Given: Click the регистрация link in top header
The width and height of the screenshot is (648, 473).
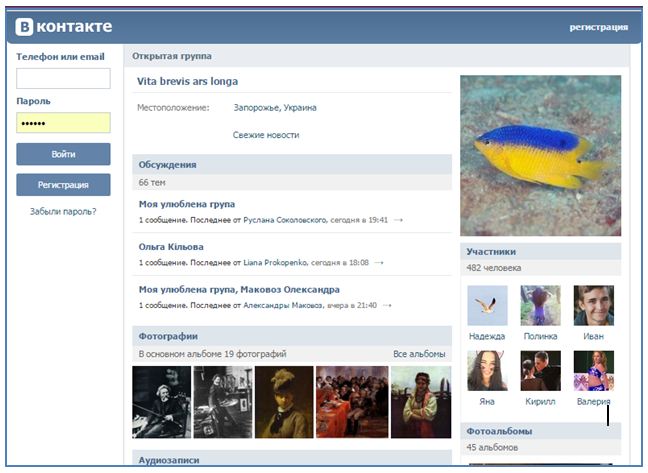Looking at the screenshot, I should point(598,27).
